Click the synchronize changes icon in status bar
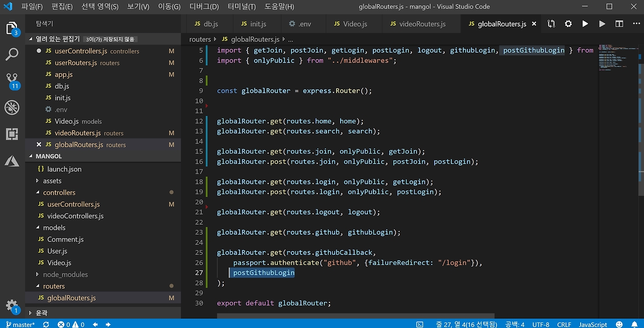 [x=46, y=324]
